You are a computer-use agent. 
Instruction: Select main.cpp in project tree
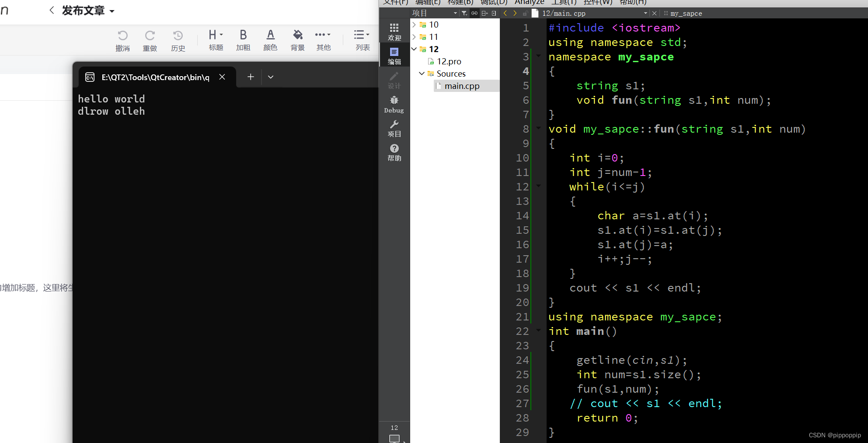tap(462, 86)
